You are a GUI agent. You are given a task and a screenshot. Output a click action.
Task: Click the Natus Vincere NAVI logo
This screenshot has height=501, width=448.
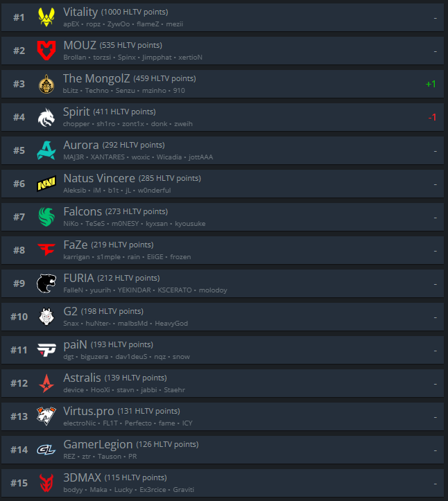(x=46, y=184)
